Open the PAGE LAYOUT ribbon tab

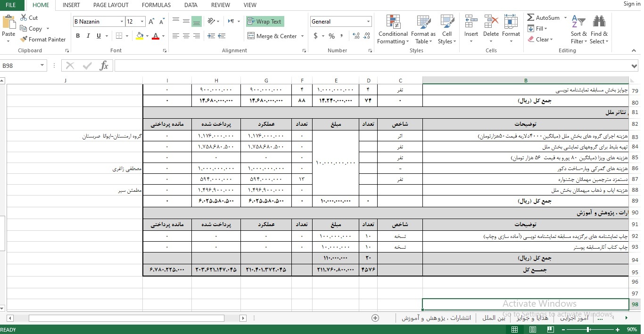click(x=111, y=5)
